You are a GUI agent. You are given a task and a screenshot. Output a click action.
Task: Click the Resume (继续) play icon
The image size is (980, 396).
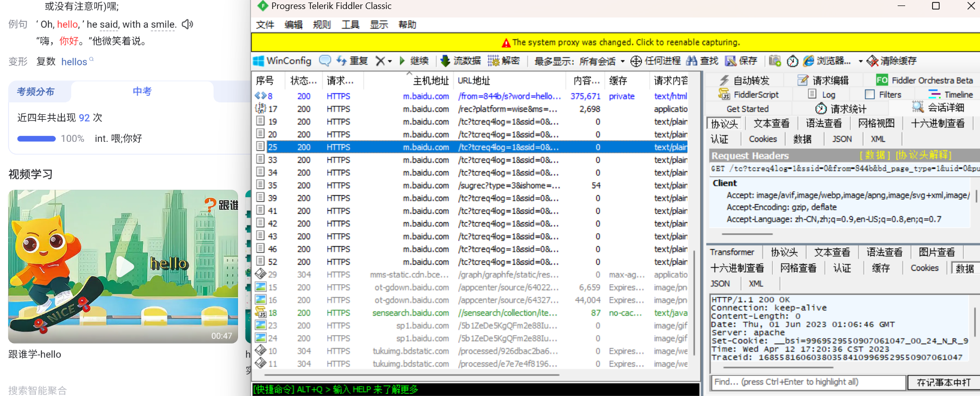pos(402,61)
